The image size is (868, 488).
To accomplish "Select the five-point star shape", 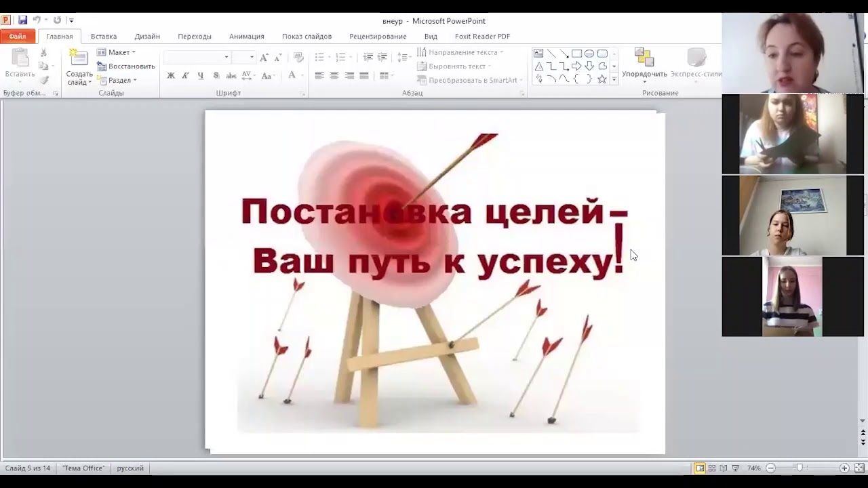I will click(x=601, y=79).
